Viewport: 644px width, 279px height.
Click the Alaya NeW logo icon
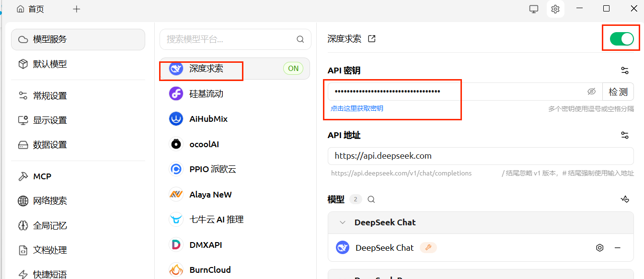click(176, 194)
